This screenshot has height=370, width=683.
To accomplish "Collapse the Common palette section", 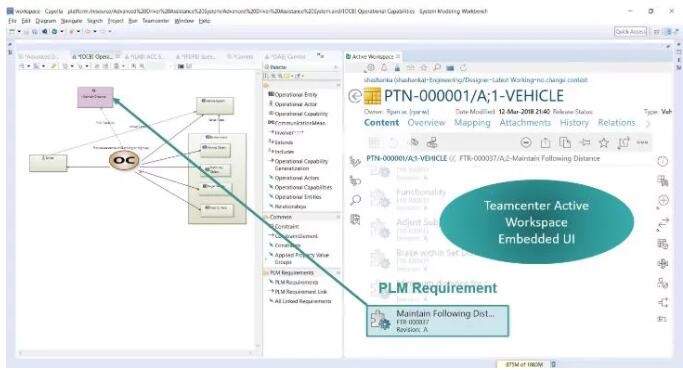I will 301,217.
